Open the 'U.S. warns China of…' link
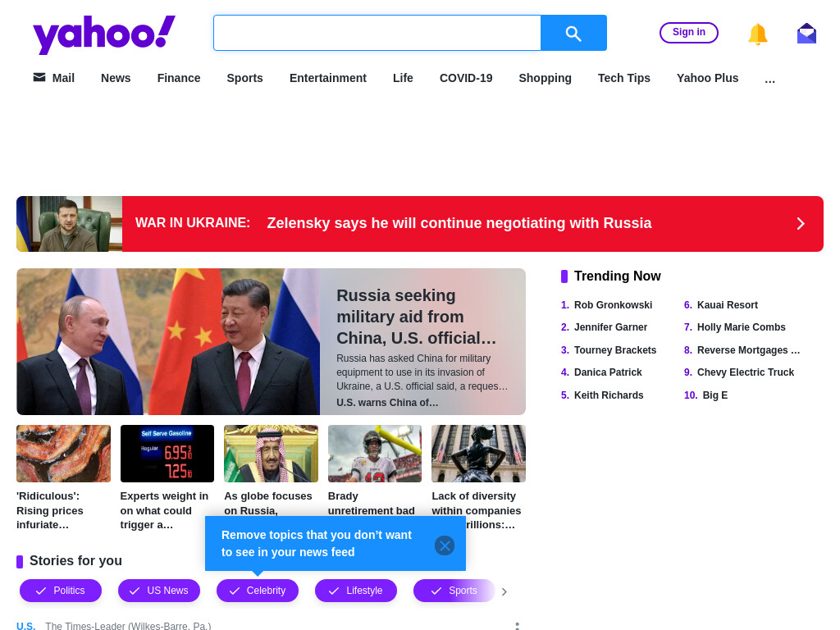 pyautogui.click(x=387, y=402)
